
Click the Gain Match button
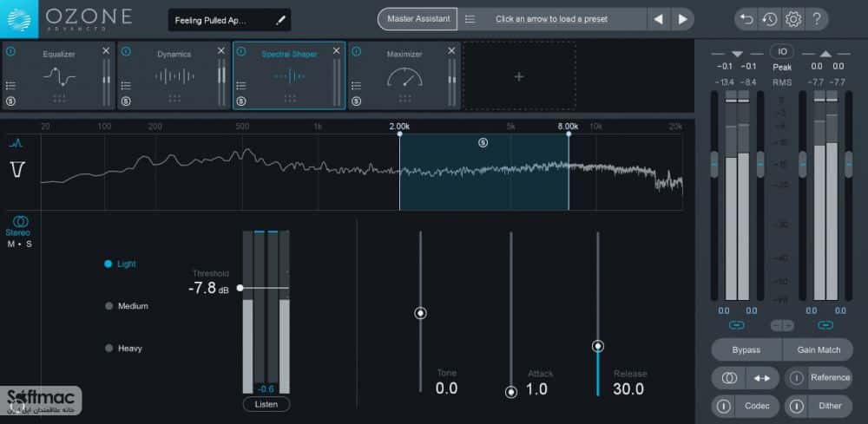[x=819, y=349]
